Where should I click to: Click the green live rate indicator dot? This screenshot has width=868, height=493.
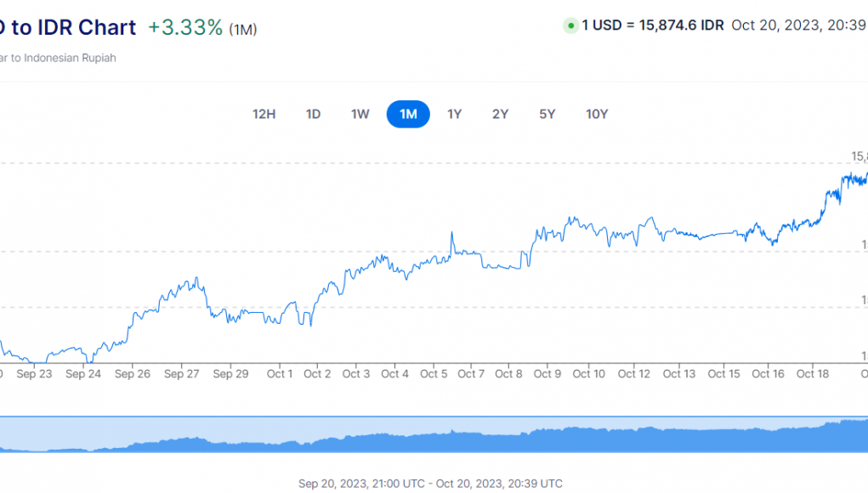[x=570, y=25]
